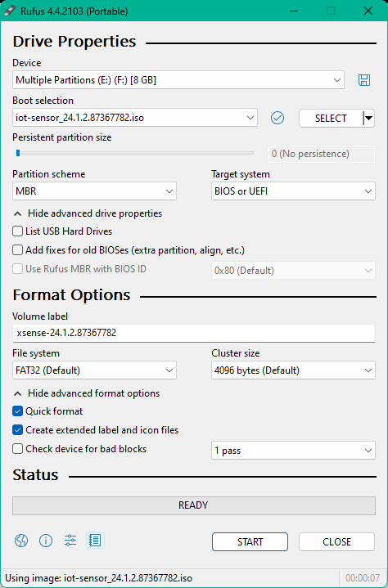The height and width of the screenshot is (588, 388).
Task: Open the SELECT button split arrow
Action: pos(369,118)
